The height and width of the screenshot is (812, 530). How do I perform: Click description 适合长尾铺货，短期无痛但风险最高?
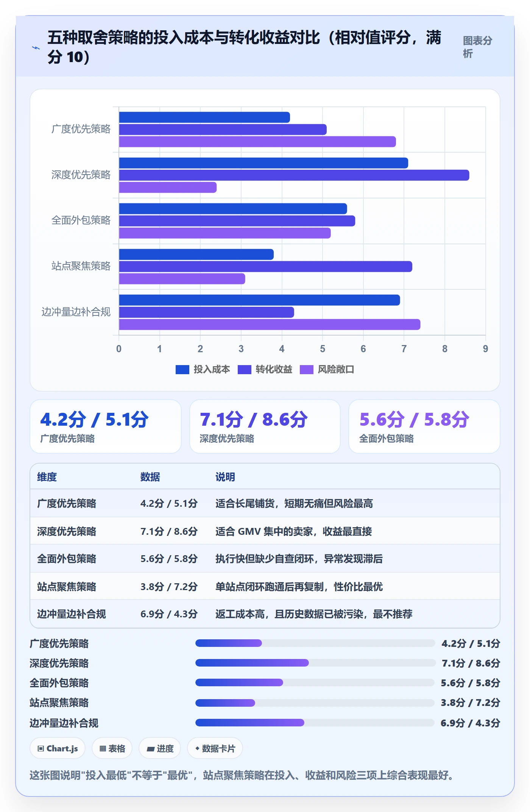click(x=294, y=503)
